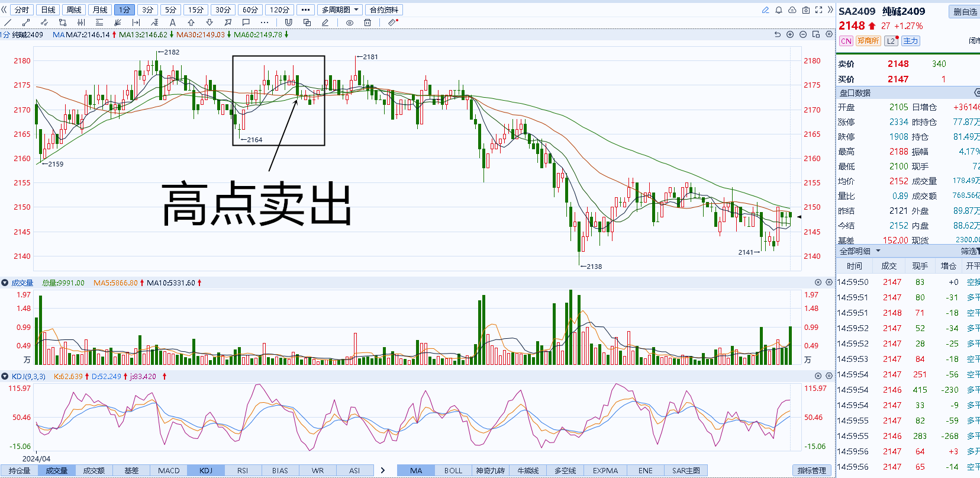This screenshot has height=478, width=980.
Task: Switch to 分时 intraday view
Action: point(22,10)
